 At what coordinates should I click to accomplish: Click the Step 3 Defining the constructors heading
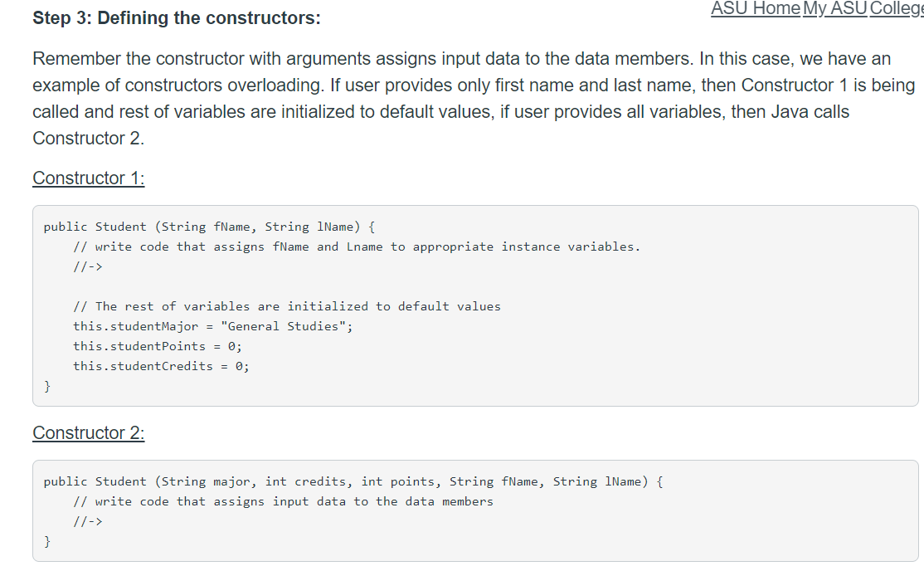click(x=176, y=17)
